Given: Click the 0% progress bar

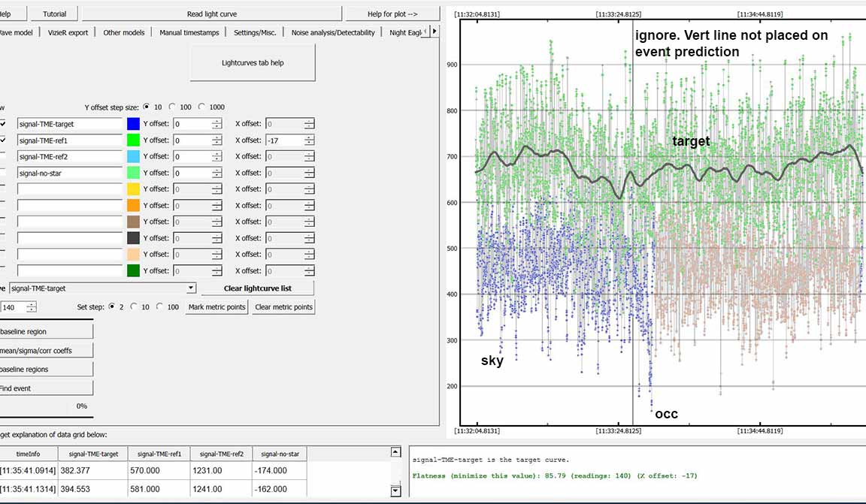Looking at the screenshot, I should point(46,406).
